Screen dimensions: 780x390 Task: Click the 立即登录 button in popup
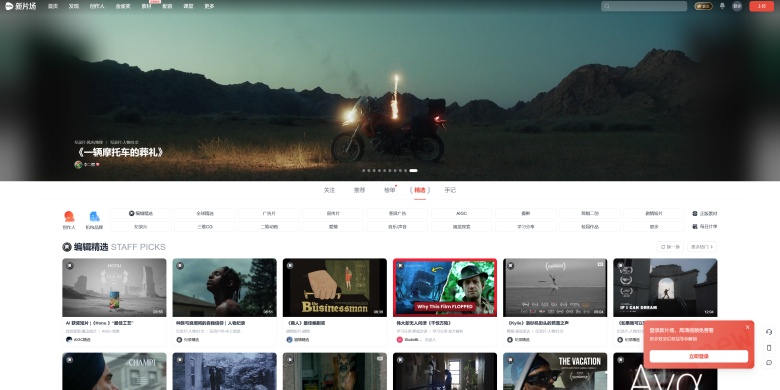tap(698, 356)
